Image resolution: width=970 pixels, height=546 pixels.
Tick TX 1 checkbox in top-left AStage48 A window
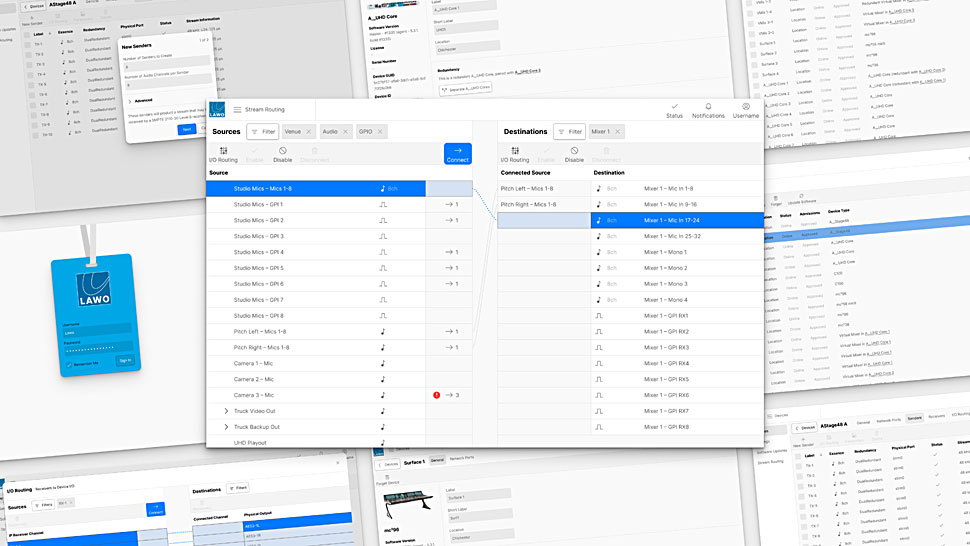27,45
